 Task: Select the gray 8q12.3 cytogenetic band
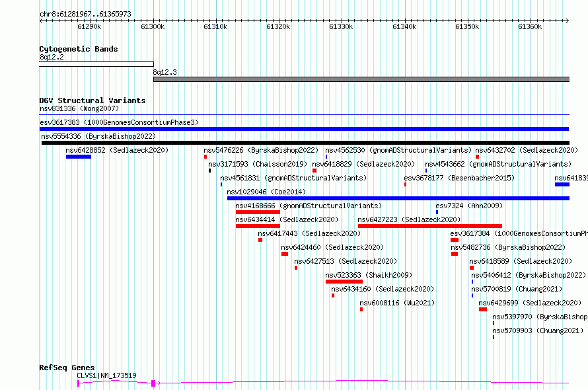tap(361, 79)
